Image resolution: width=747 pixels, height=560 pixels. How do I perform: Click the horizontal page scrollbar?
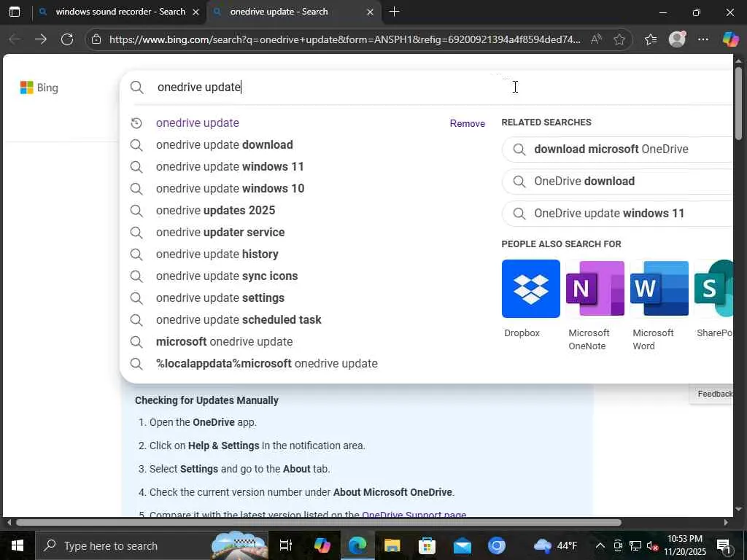(x=318, y=522)
